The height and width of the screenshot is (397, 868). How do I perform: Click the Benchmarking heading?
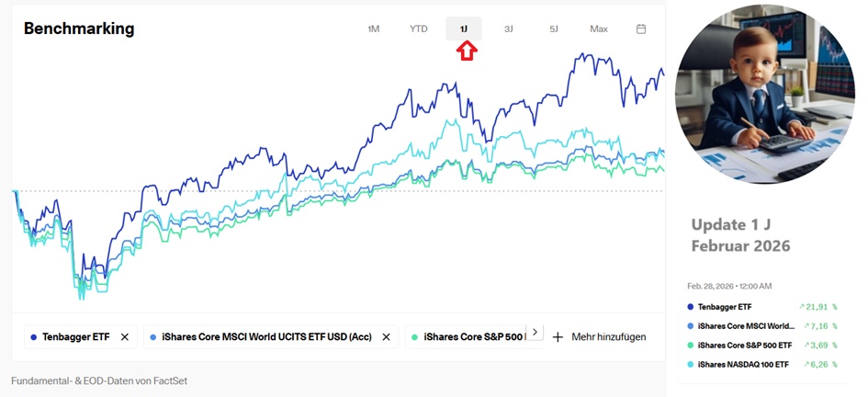pyautogui.click(x=79, y=28)
